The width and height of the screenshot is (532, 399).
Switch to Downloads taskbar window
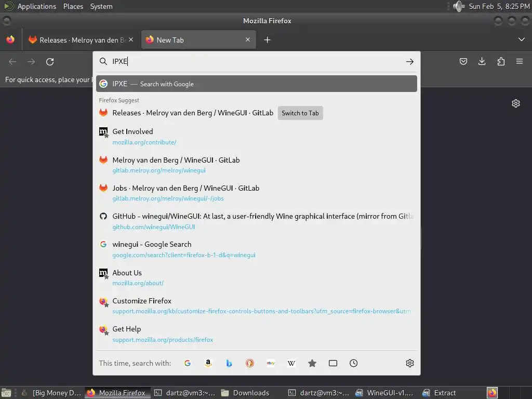251,393
